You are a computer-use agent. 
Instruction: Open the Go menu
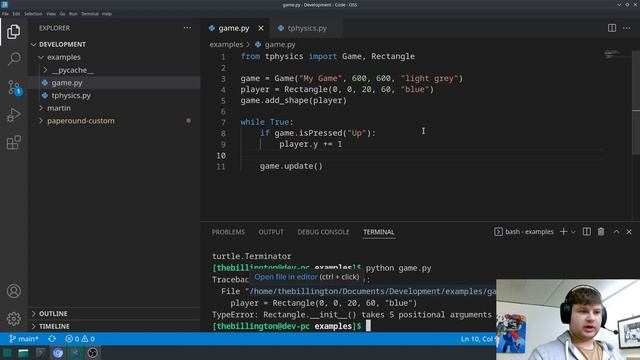pyautogui.click(x=62, y=13)
